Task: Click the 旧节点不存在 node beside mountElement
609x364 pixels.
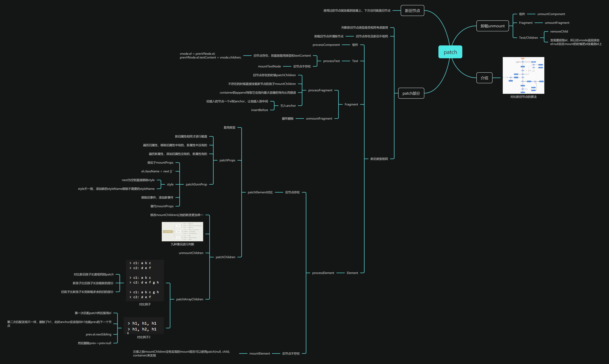Action: coord(291,353)
